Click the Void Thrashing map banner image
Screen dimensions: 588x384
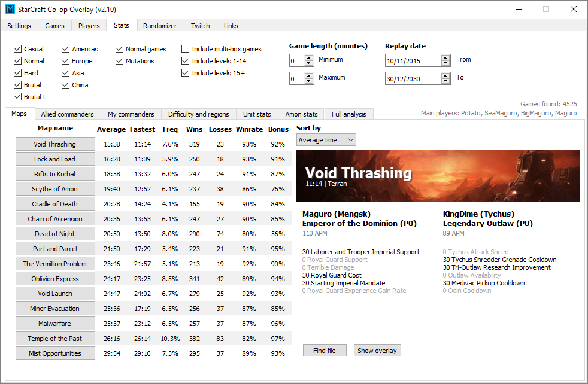[438, 176]
